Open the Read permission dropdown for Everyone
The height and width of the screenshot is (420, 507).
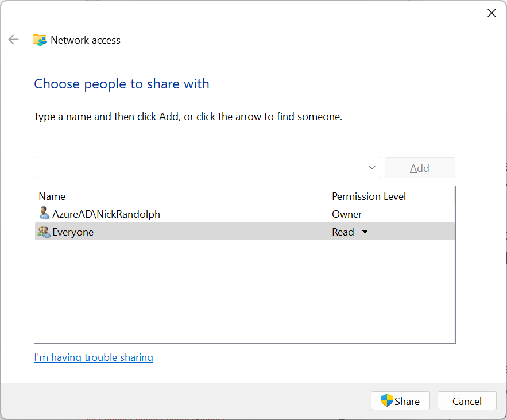[365, 232]
